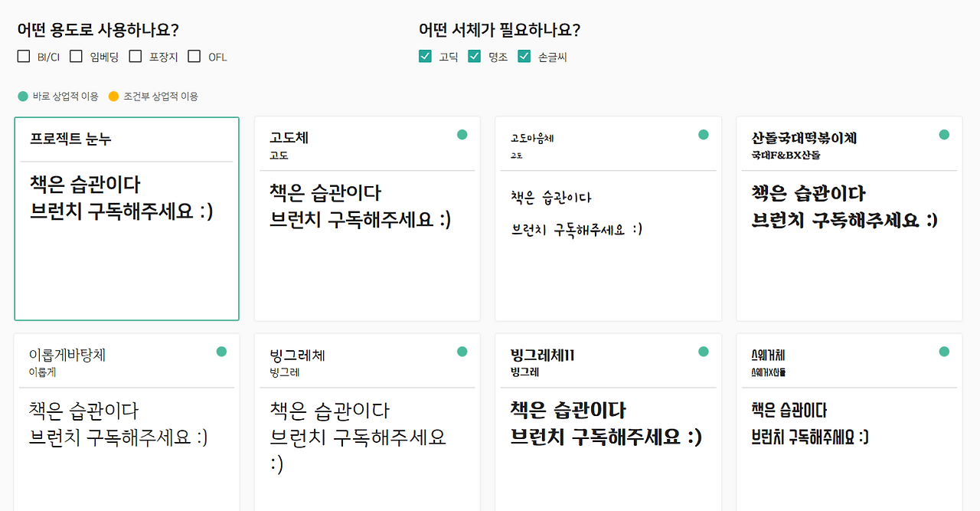
Task: Open the 고도체 font title
Action: click(x=289, y=139)
